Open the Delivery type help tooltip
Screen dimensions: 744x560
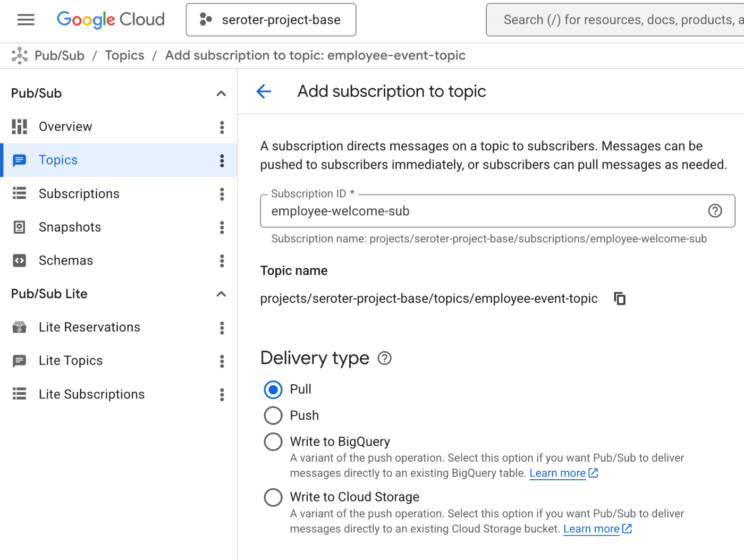[384, 359]
